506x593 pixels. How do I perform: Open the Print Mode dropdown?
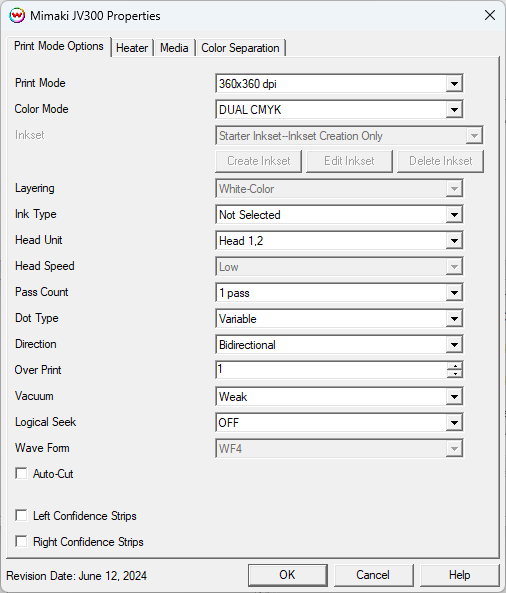339,84
